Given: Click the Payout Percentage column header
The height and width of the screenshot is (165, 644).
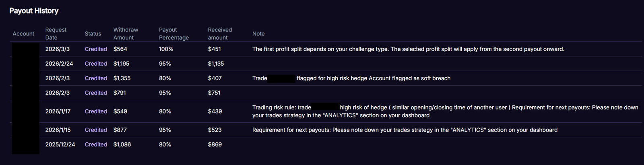Looking at the screenshot, I should (x=173, y=34).
